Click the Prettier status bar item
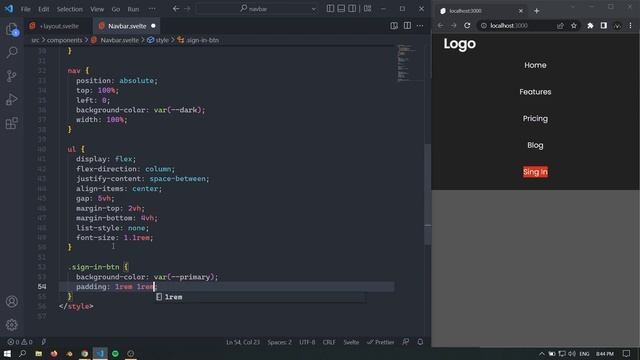The width and height of the screenshot is (640, 360). pyautogui.click(x=380, y=342)
